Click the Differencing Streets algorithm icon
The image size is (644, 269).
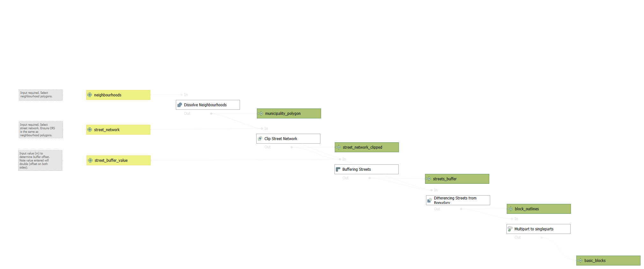click(x=430, y=200)
